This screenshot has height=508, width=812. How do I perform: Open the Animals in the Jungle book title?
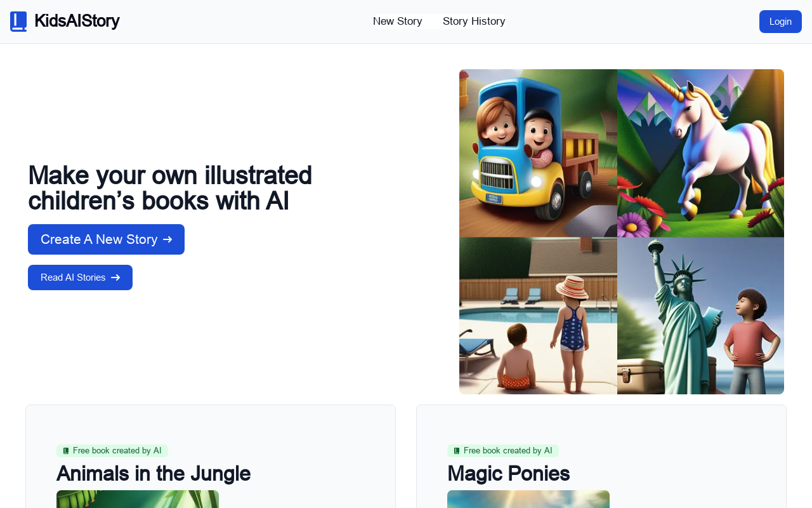[154, 474]
